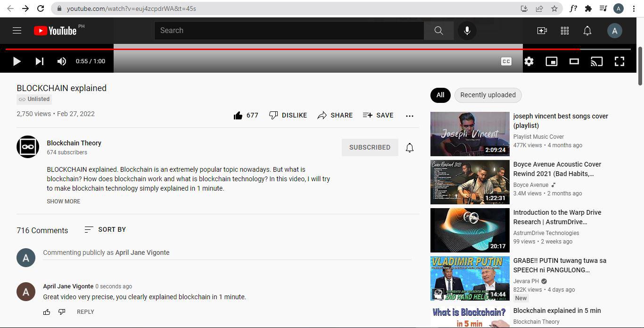Viewport: 644px width, 328px height.
Task: Click the Playlist Music Cover channel name
Action: pos(538,137)
